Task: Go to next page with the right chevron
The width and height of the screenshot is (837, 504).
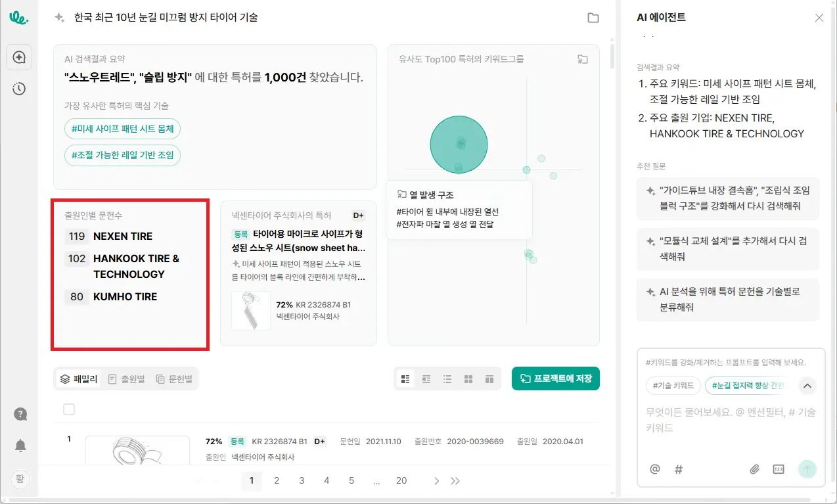Action: pyautogui.click(x=436, y=481)
